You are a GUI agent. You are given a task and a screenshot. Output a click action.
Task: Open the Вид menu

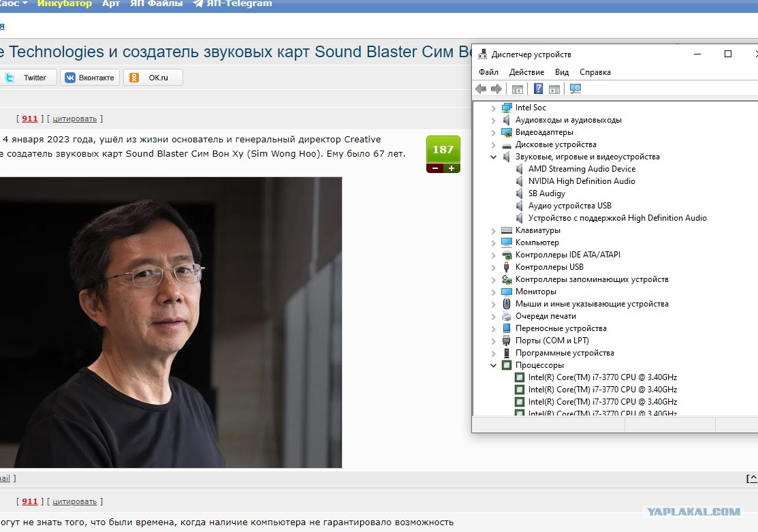click(562, 72)
